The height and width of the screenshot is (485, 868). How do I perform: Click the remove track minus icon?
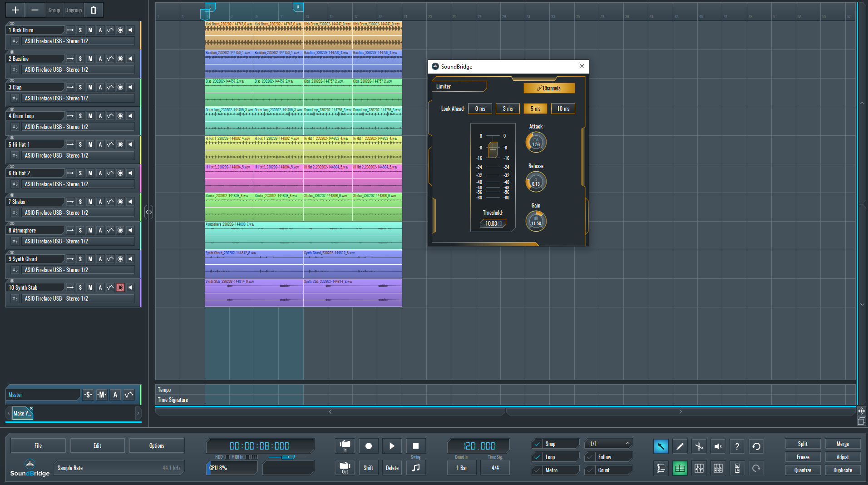click(x=35, y=10)
